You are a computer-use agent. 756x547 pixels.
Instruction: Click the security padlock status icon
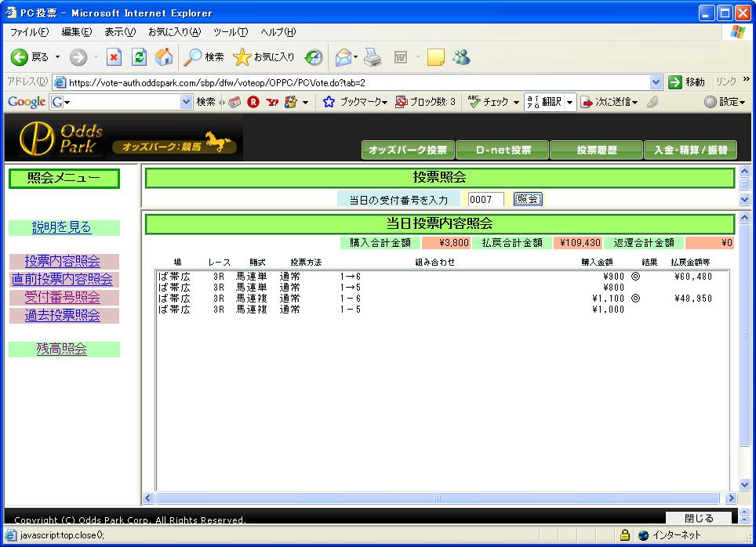pyautogui.click(x=625, y=535)
